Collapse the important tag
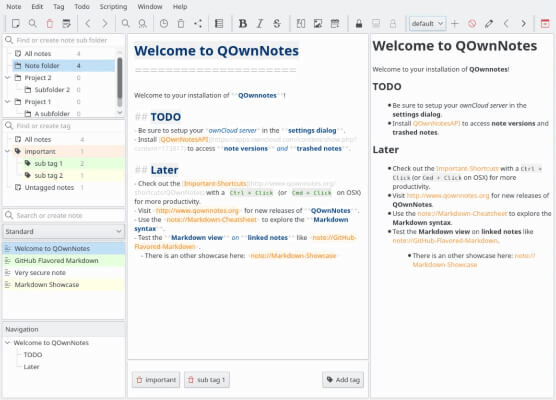 tap(7, 151)
